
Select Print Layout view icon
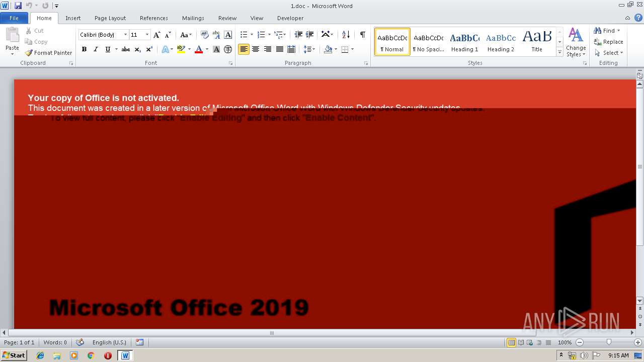[x=511, y=342]
